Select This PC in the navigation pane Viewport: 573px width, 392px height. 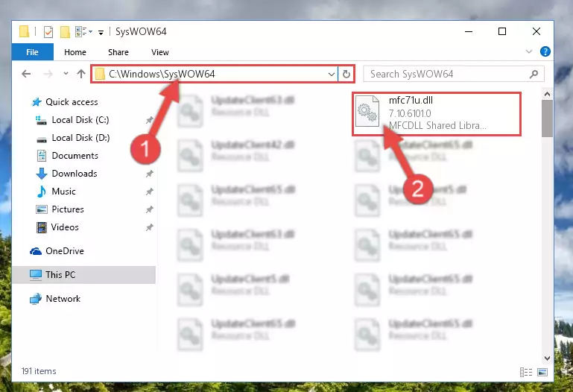pyautogui.click(x=84, y=275)
